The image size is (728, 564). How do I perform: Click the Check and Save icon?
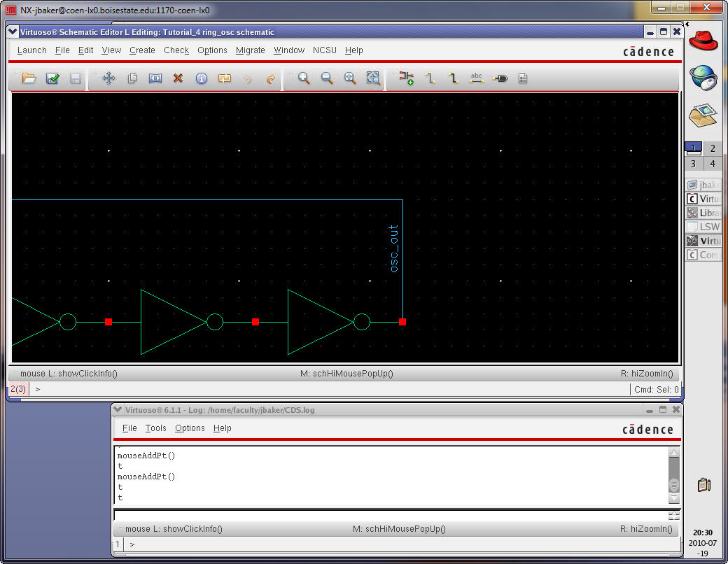pyautogui.click(x=52, y=79)
